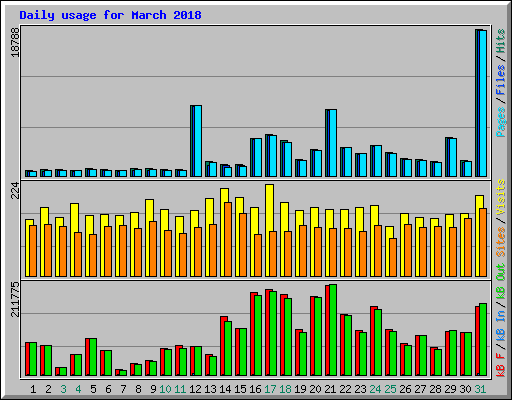Select the 18788 y-axis value
The height and width of the screenshot is (400, 512).
(x=15, y=42)
